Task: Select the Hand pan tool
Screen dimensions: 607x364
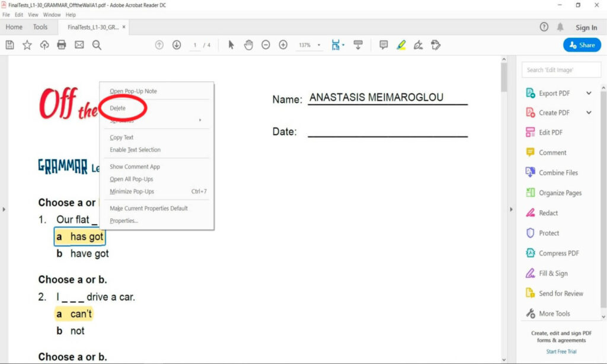Action: click(x=248, y=45)
